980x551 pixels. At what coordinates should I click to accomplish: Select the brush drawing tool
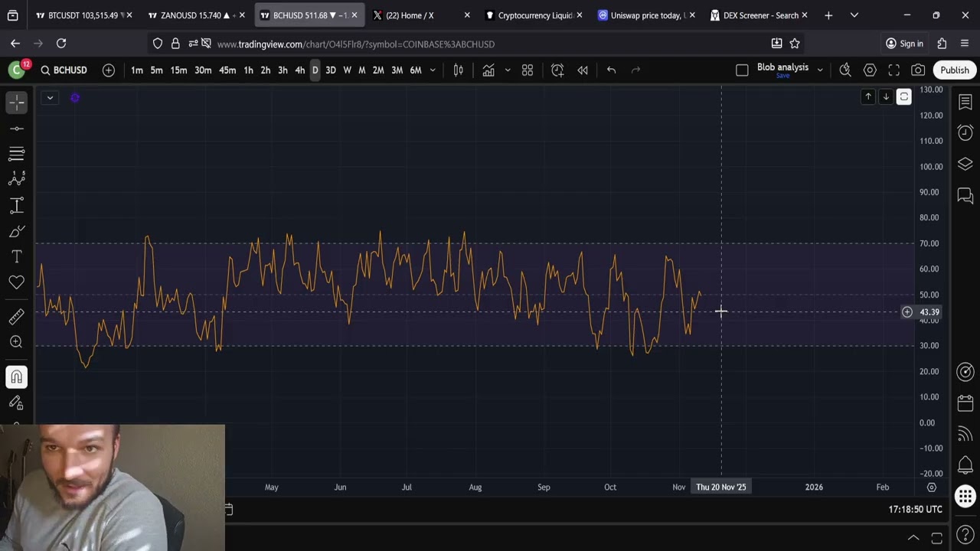[x=16, y=231]
